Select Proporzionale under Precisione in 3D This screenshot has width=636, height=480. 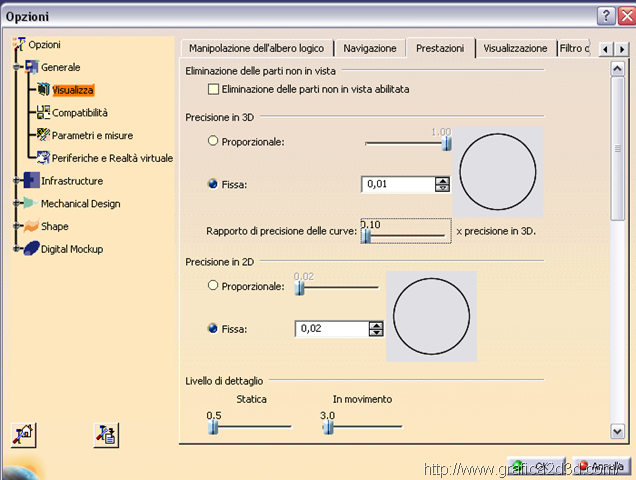[212, 141]
